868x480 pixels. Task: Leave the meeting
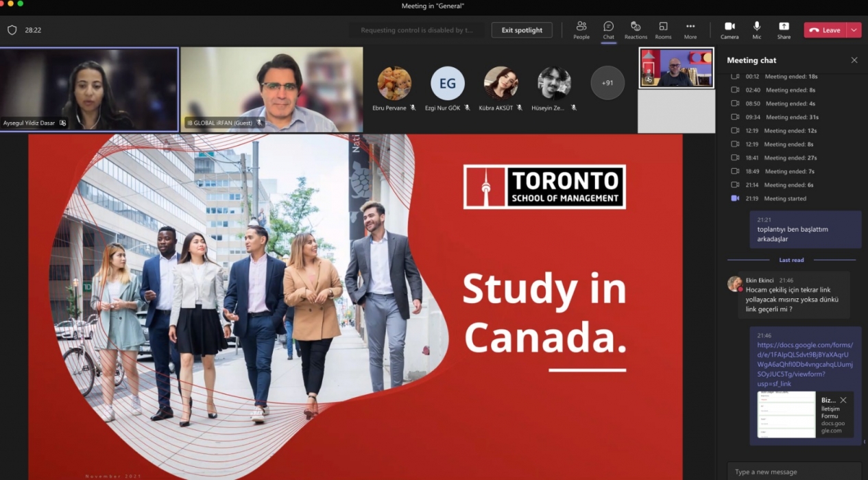825,30
